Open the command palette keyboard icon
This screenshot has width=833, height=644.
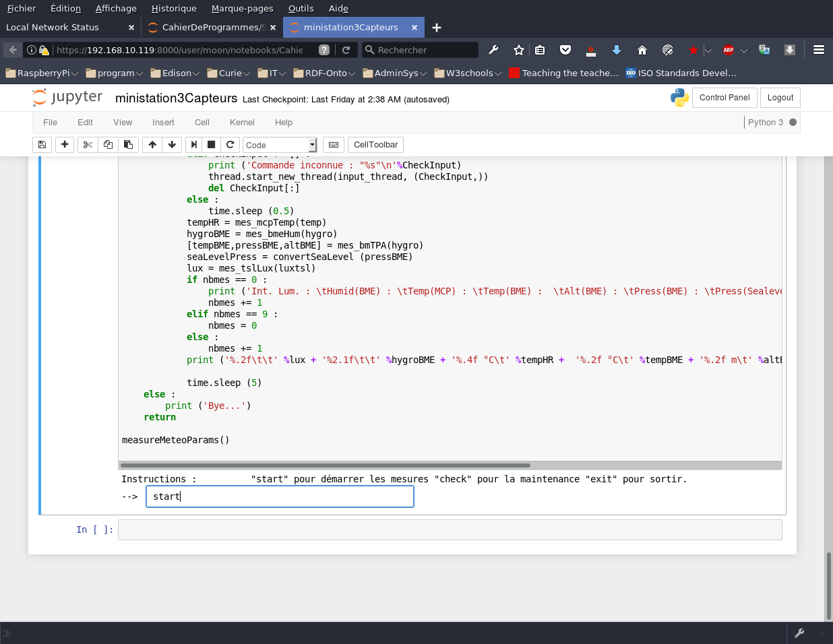tap(334, 145)
